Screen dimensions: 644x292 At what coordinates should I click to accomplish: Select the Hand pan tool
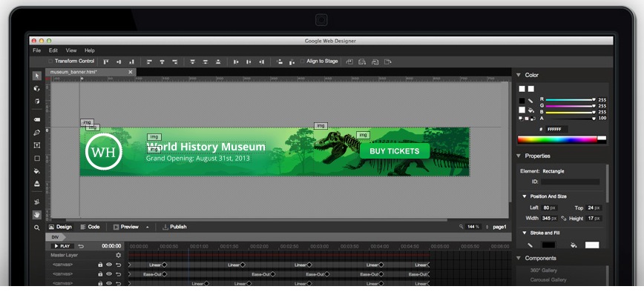click(37, 214)
